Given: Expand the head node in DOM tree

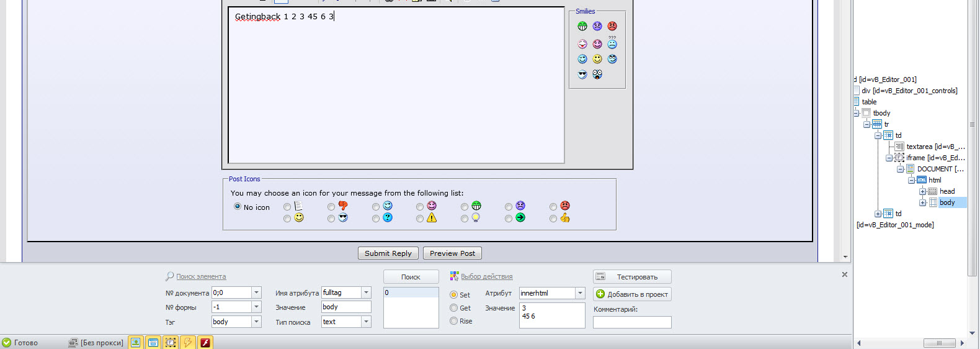Looking at the screenshot, I should [x=922, y=191].
